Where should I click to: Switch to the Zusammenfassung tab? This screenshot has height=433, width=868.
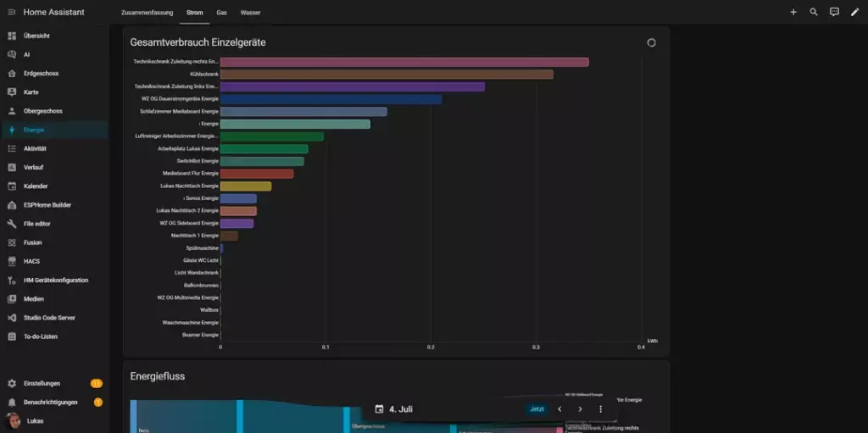[147, 12]
